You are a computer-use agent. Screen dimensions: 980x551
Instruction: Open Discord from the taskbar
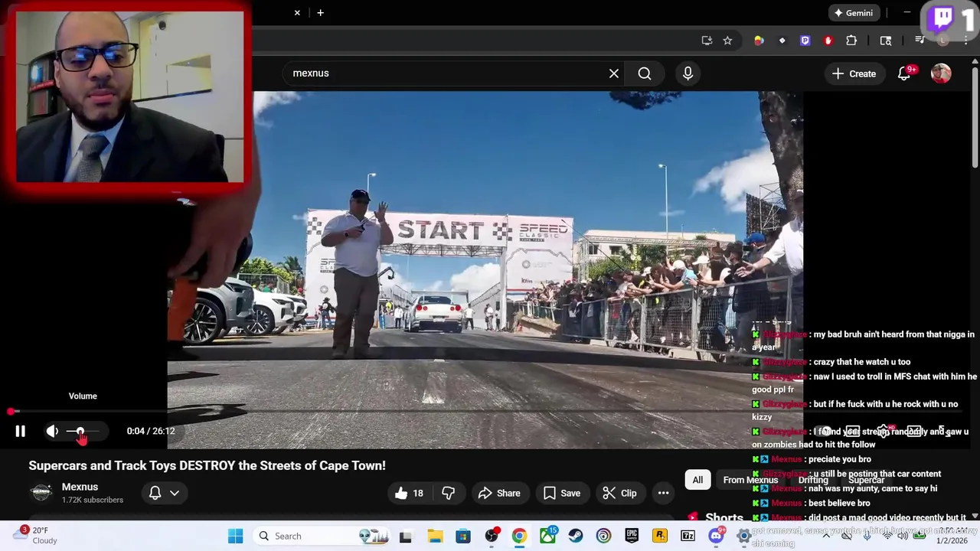tap(717, 536)
